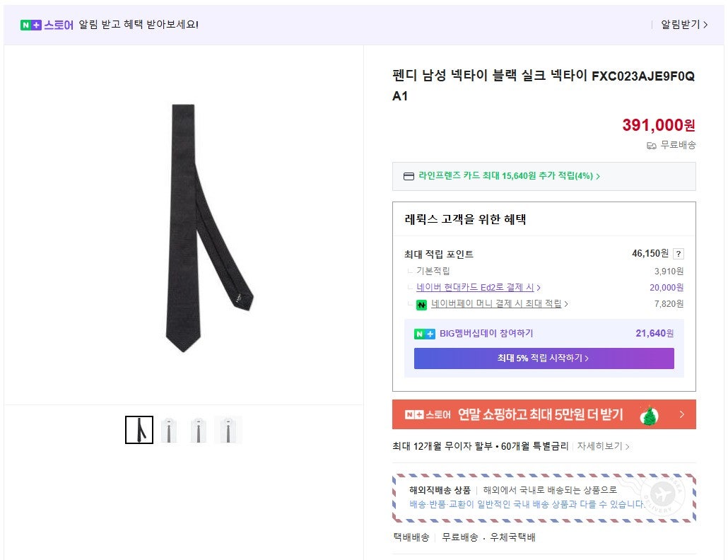
Task: Click the credit card icon before 라인프렌즈 카드
Action: pyautogui.click(x=409, y=176)
